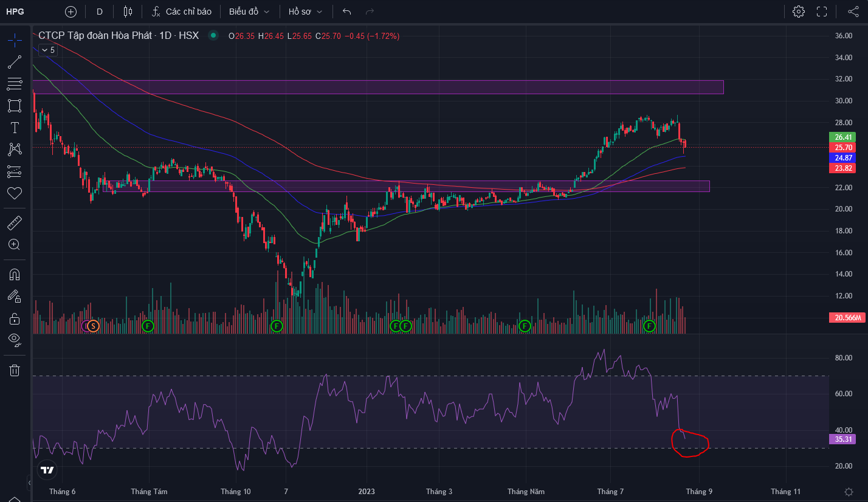Click the trash icon to remove drawings
Image resolution: width=868 pixels, height=502 pixels.
(15, 370)
